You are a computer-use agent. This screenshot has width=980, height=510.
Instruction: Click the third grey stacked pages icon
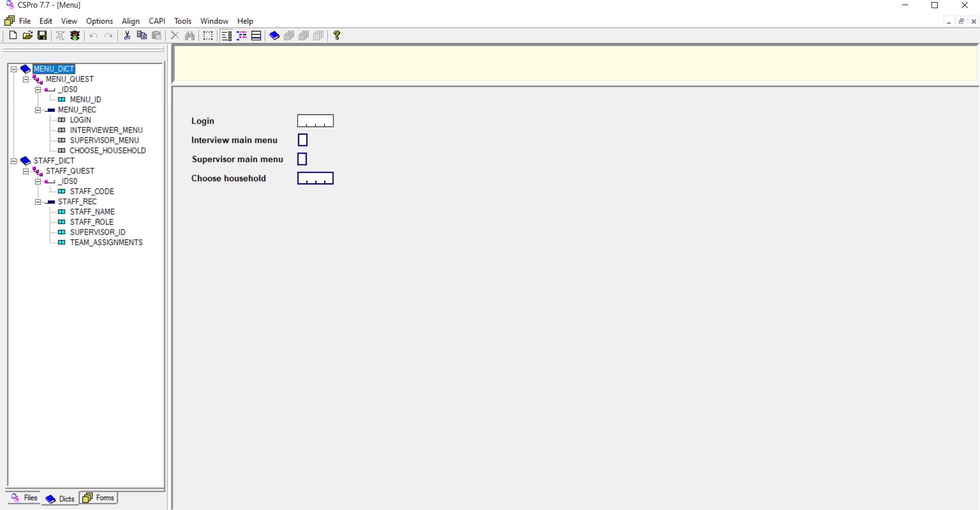[318, 35]
